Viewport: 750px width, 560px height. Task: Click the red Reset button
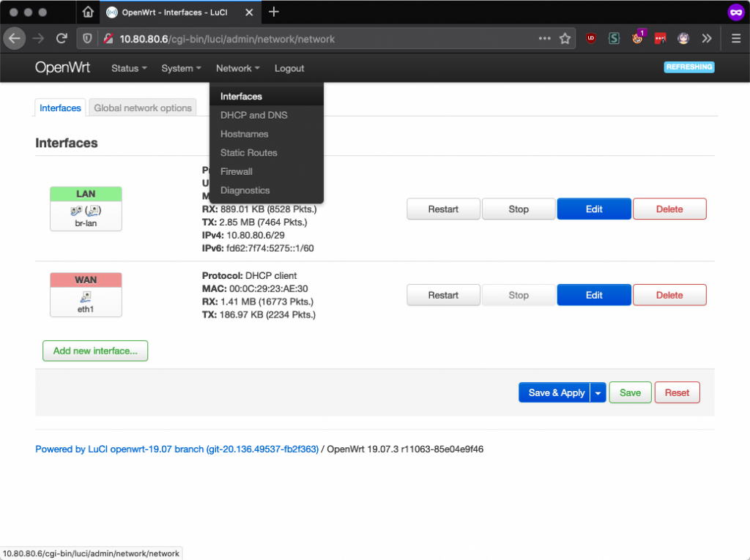(x=677, y=392)
